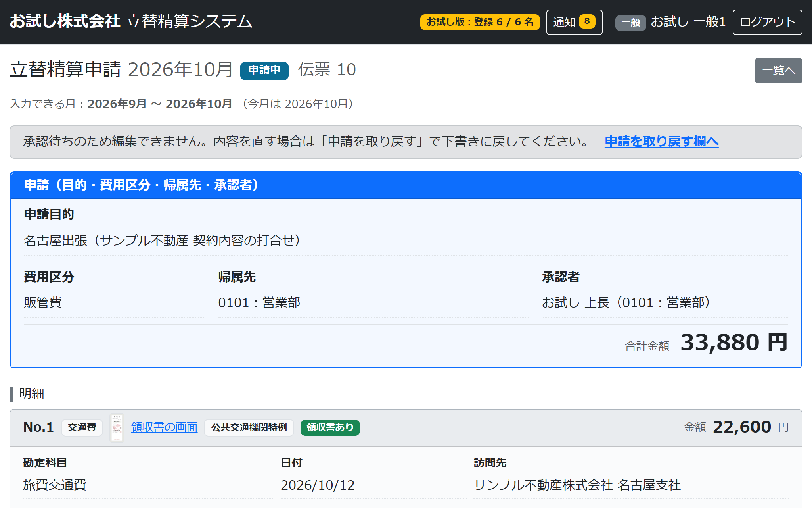Click the 入力できる月 period text
Image resolution: width=812 pixels, height=508 pixels.
pyautogui.click(x=182, y=104)
